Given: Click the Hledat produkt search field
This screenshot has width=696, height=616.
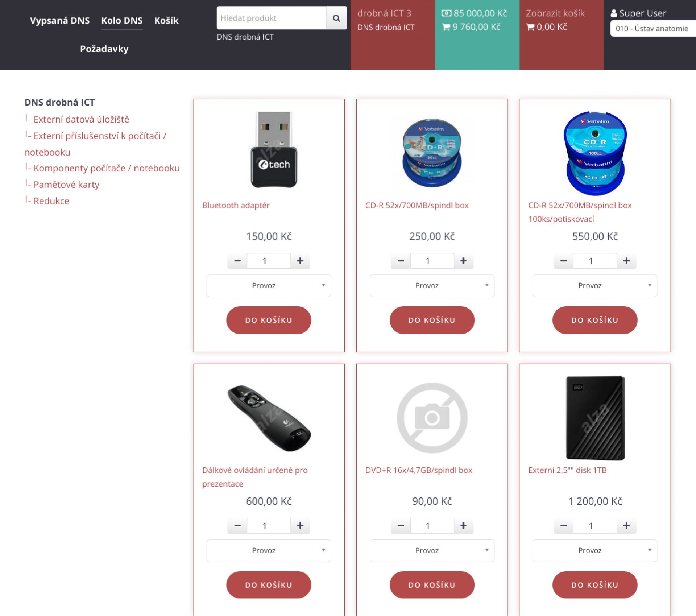Looking at the screenshot, I should 272,18.
